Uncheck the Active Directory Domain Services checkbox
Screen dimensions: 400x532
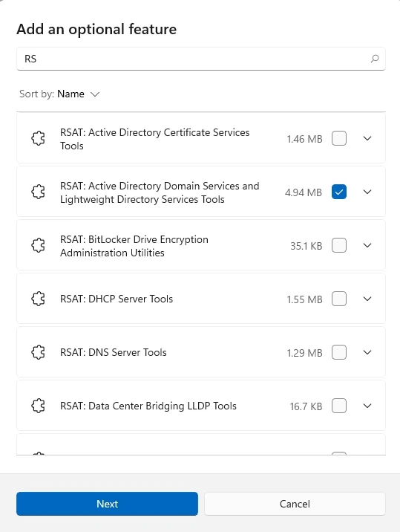click(339, 192)
